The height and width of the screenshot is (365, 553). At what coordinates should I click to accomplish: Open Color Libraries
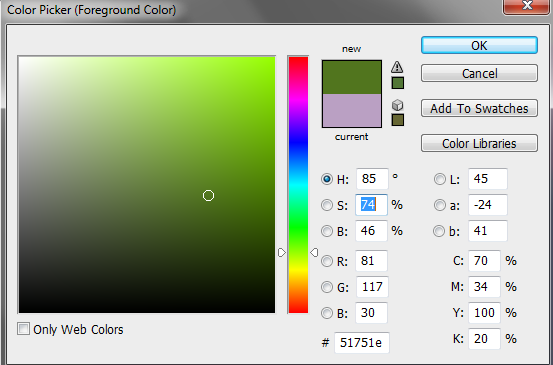479,143
